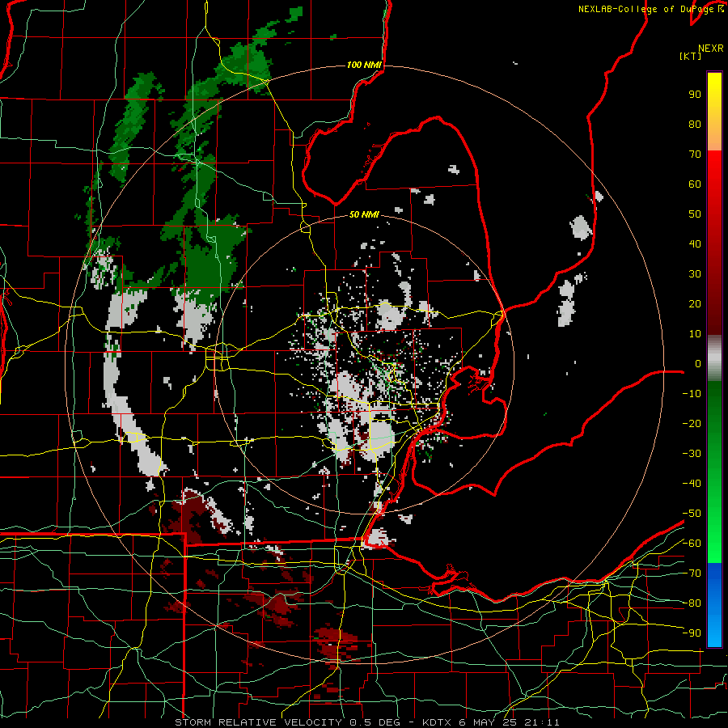
Task: Click the -30 scale label
Action: pos(692,454)
